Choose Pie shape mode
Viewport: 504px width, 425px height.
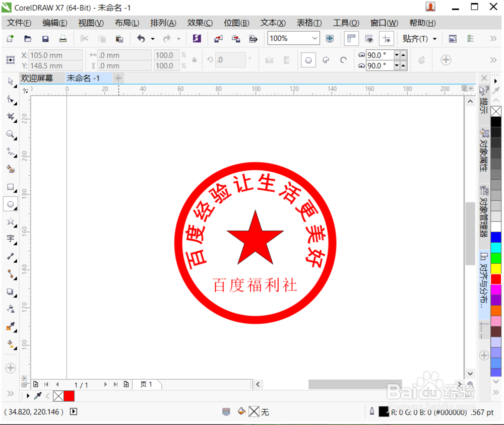[326, 60]
